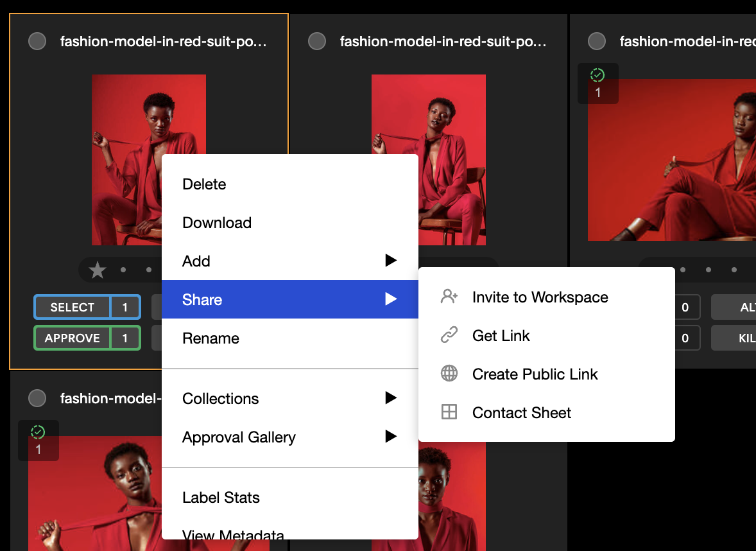Click the chain link icon beside Get Link

[x=449, y=335]
